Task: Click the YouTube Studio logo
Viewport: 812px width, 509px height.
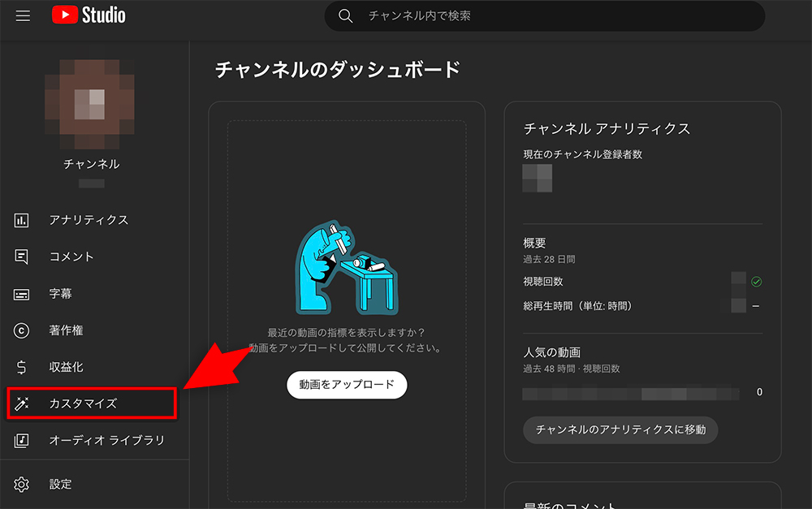Action: tap(89, 15)
